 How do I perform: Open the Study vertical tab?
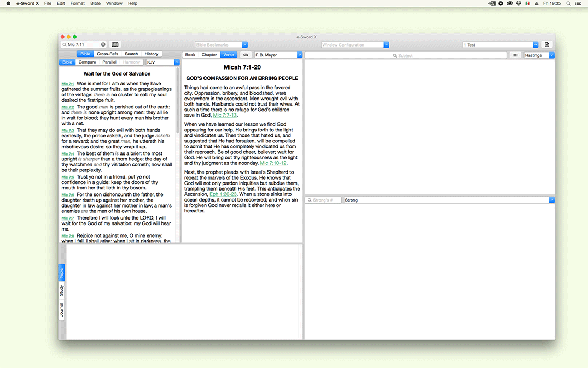tap(61, 291)
